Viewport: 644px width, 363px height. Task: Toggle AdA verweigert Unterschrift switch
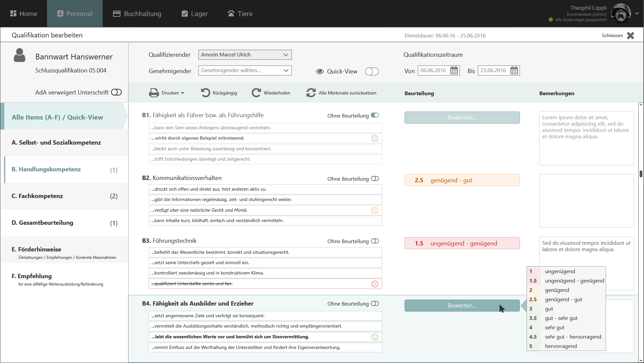coord(116,92)
